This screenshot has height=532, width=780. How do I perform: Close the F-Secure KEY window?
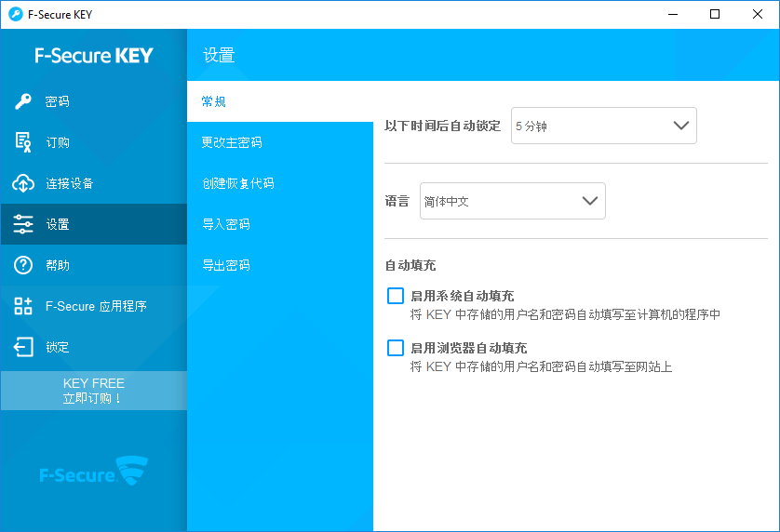click(757, 15)
